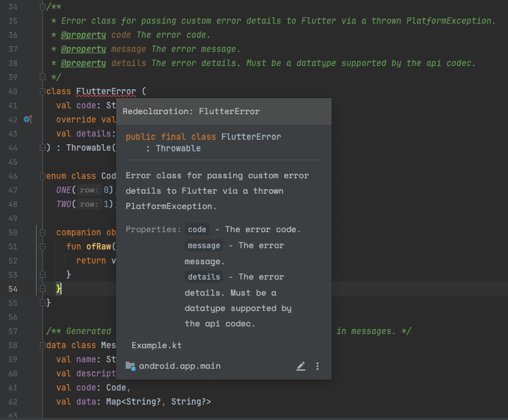Click the first @property tag on line 36
This screenshot has height=420, width=508.
pos(83,35)
